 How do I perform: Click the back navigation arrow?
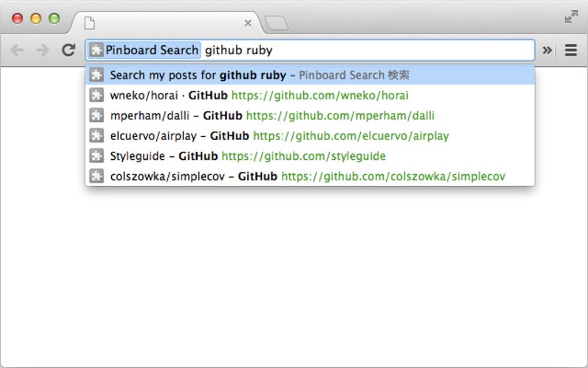pyautogui.click(x=17, y=50)
